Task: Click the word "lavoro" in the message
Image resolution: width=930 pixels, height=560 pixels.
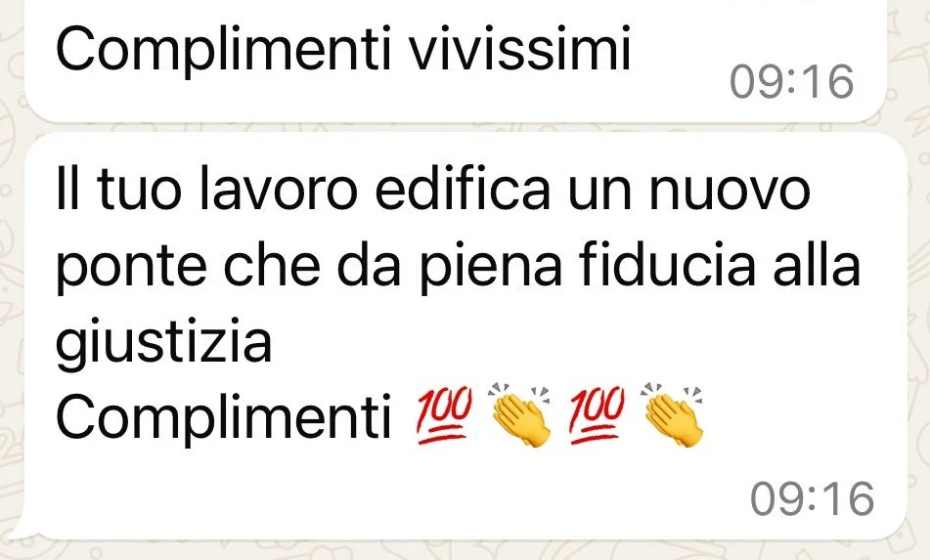Action: pyautogui.click(x=278, y=190)
